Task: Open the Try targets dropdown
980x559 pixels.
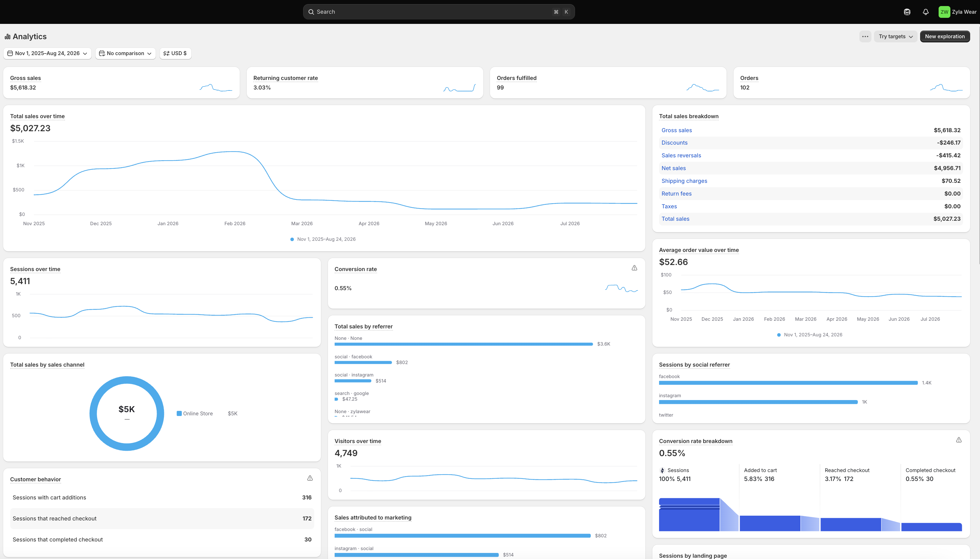Action: tap(896, 37)
